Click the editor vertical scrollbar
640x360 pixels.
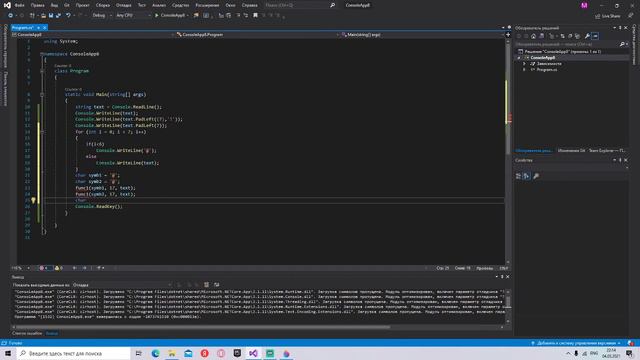[508, 151]
